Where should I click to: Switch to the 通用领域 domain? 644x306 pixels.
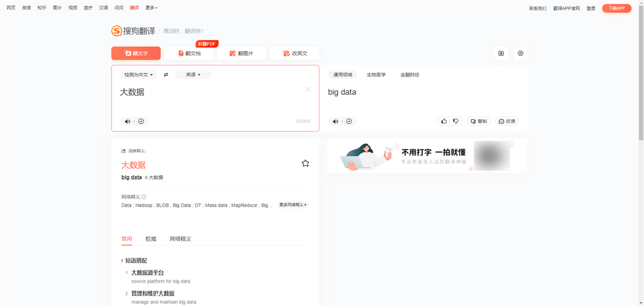coord(342,74)
